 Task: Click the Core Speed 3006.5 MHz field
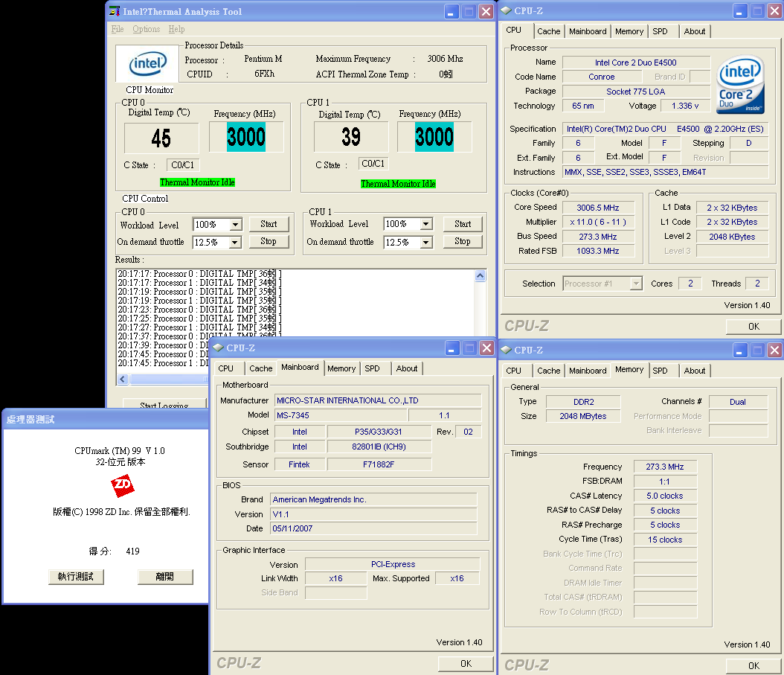(x=598, y=208)
